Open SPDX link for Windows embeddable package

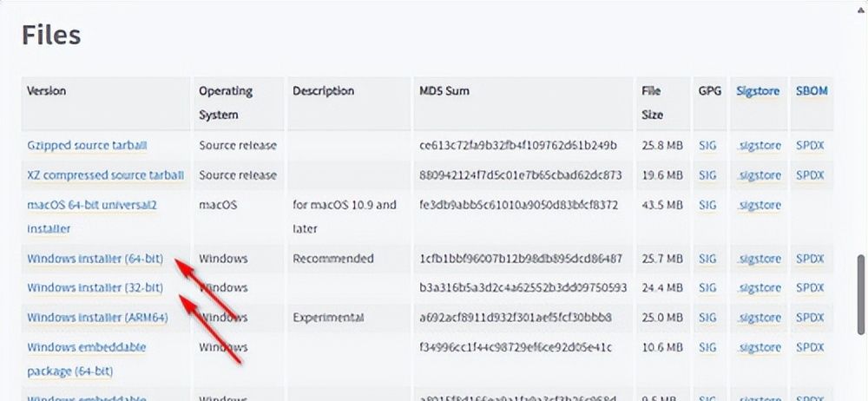pyautogui.click(x=809, y=347)
